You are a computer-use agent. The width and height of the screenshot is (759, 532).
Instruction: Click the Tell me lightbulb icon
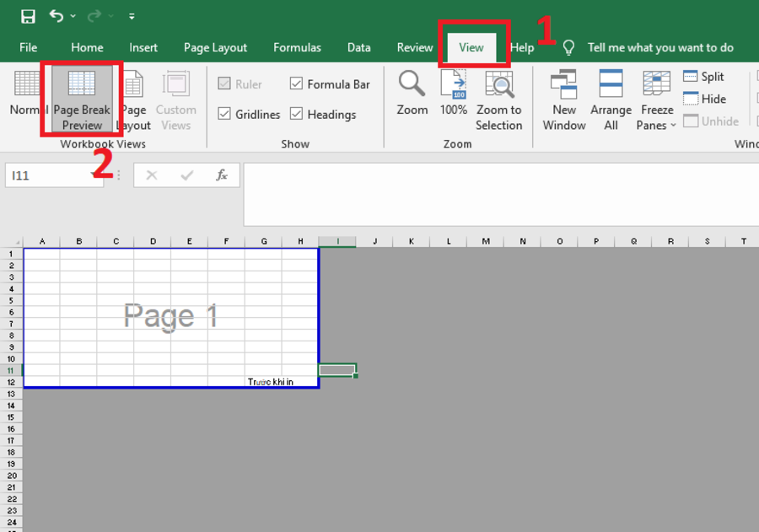click(x=568, y=47)
